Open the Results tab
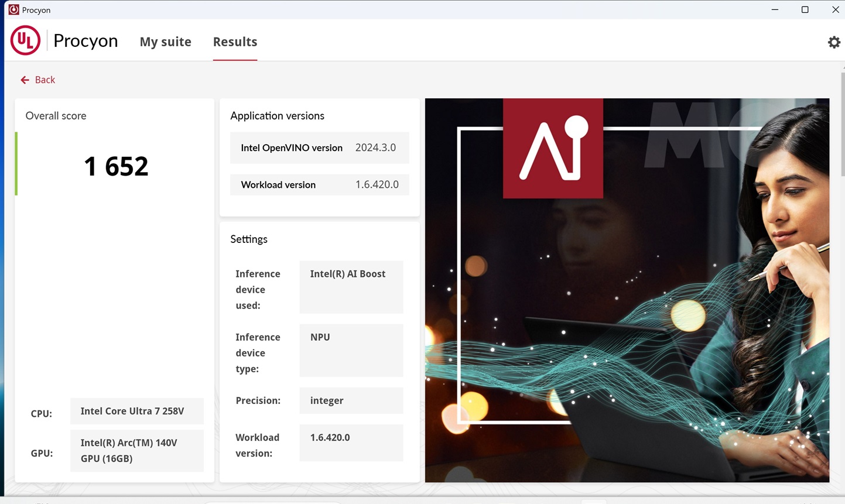 (235, 42)
